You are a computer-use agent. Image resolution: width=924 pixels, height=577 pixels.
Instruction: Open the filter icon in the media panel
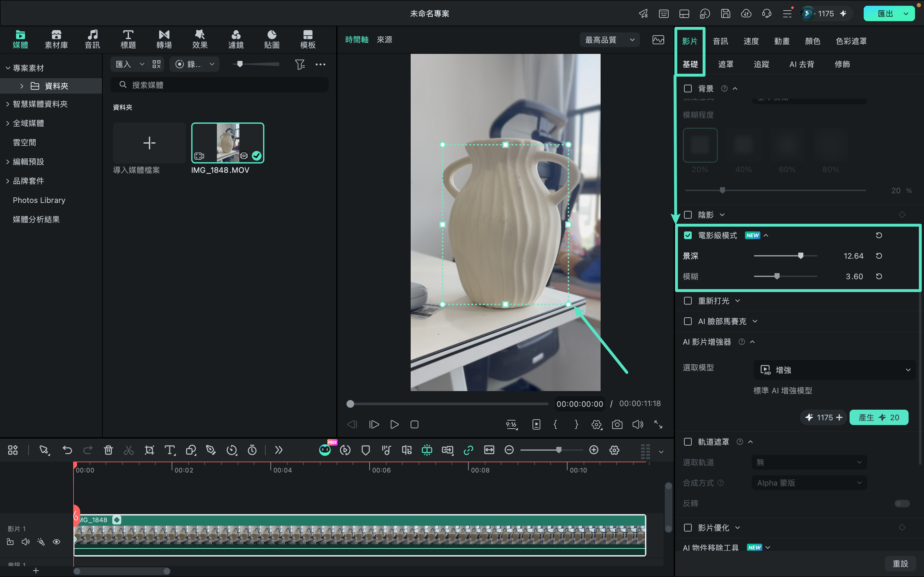click(x=300, y=64)
